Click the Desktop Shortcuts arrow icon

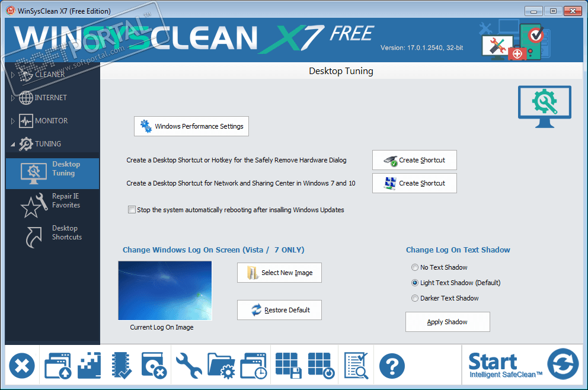(x=34, y=237)
